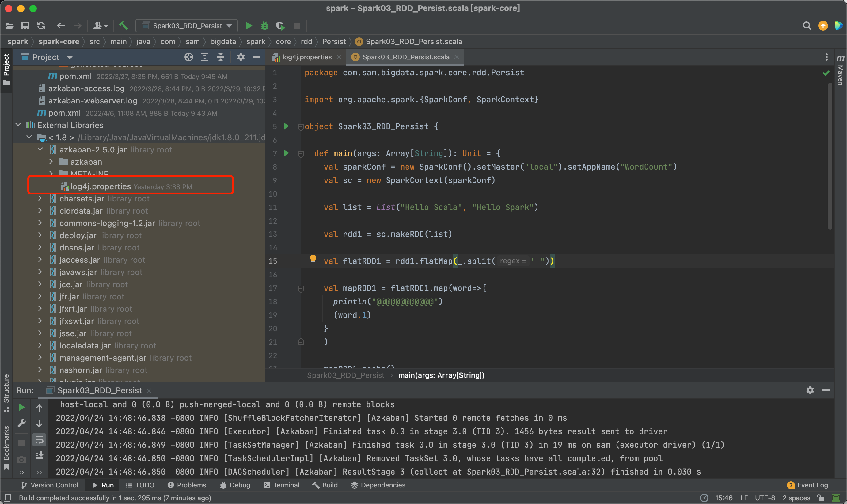Image resolution: width=847 pixels, height=504 pixels.
Task: Collapse all nodes in Project panel
Action: click(x=221, y=57)
